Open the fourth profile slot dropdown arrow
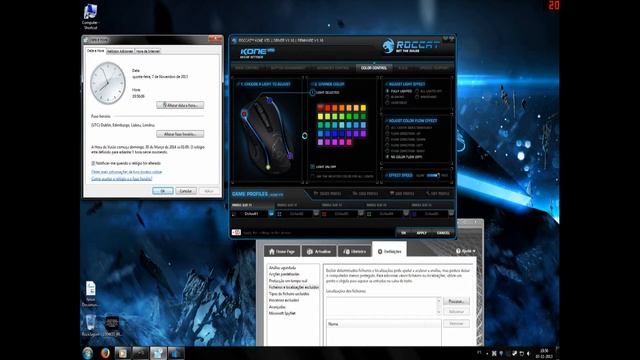Screen dimensions: 640x360 point(406,213)
